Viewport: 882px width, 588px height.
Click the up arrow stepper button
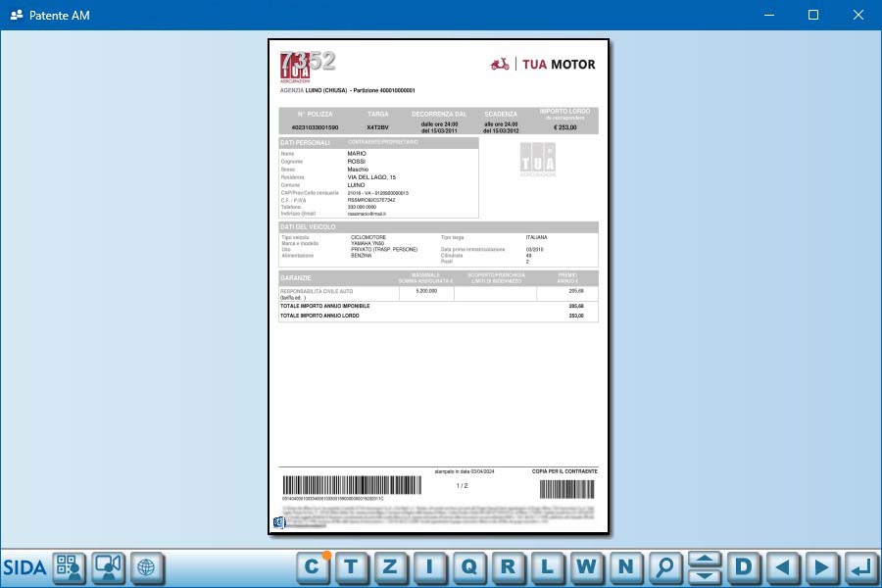[x=705, y=559]
